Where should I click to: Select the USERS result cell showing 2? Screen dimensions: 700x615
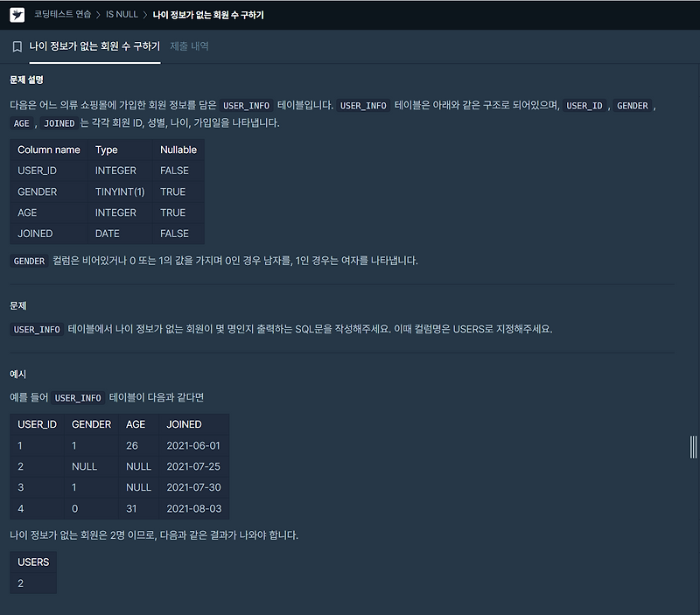click(19, 582)
